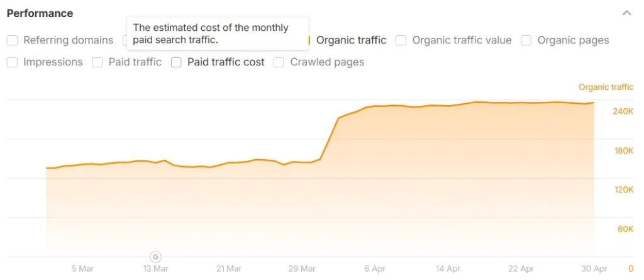Image resolution: width=644 pixels, height=280 pixels.
Task: Enable the Crawled pages checkbox
Action: point(279,62)
